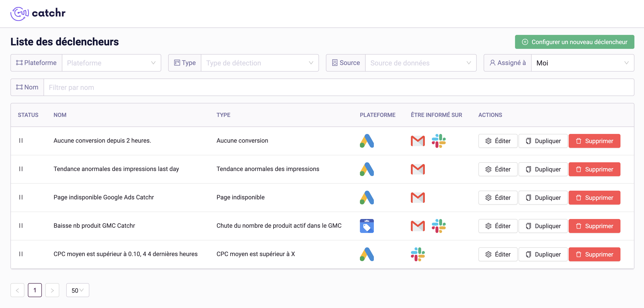Click the NOM column header
Image resolution: width=644 pixels, height=308 pixels.
coord(60,115)
